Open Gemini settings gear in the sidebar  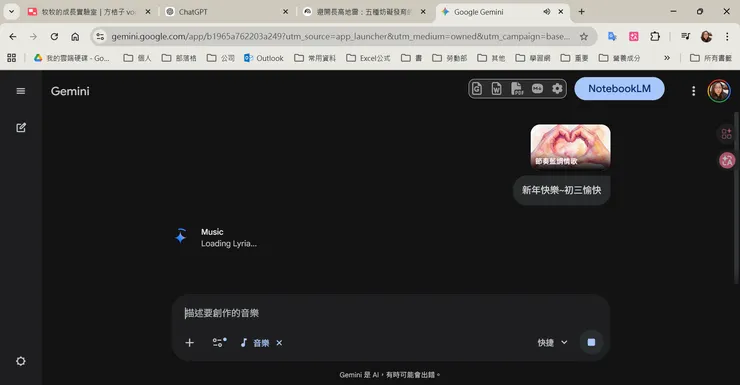click(21, 361)
